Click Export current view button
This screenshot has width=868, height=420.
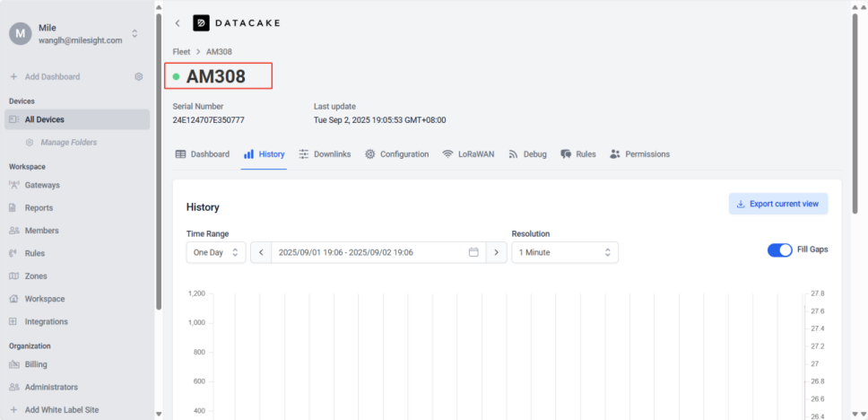click(778, 204)
